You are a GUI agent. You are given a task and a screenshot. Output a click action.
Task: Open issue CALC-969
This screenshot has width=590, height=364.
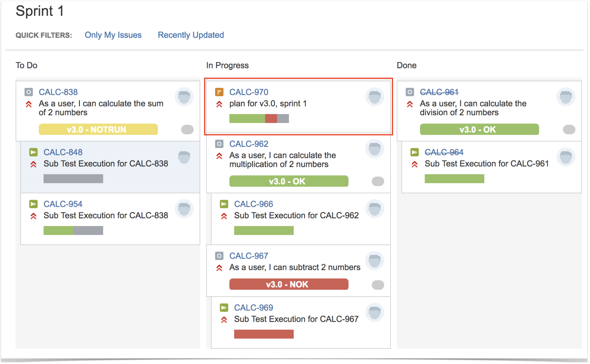(x=254, y=308)
